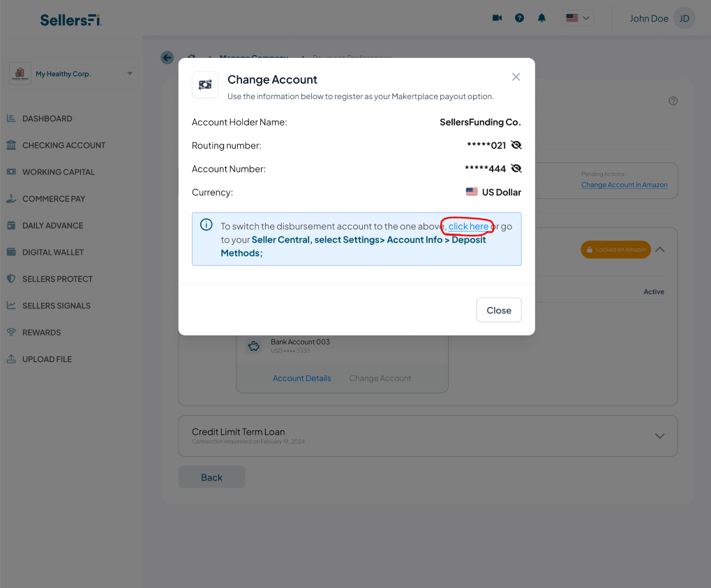The width and height of the screenshot is (711, 588).
Task: Open Commerce Pay in sidebar
Action: coord(54,199)
